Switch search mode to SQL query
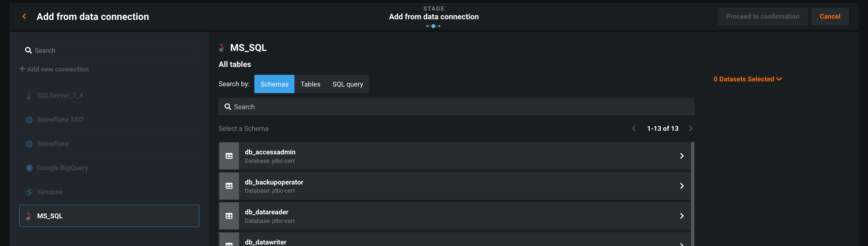 point(348,84)
